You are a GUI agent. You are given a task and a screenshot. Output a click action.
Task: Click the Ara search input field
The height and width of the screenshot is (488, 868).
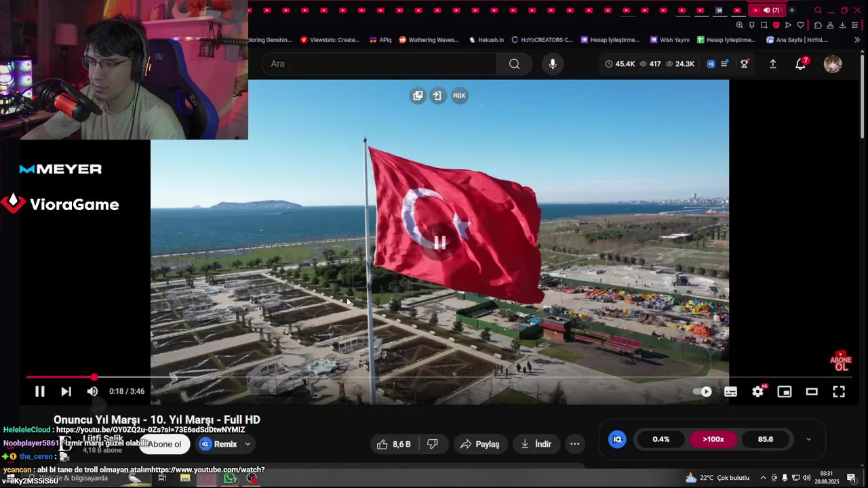click(379, 64)
